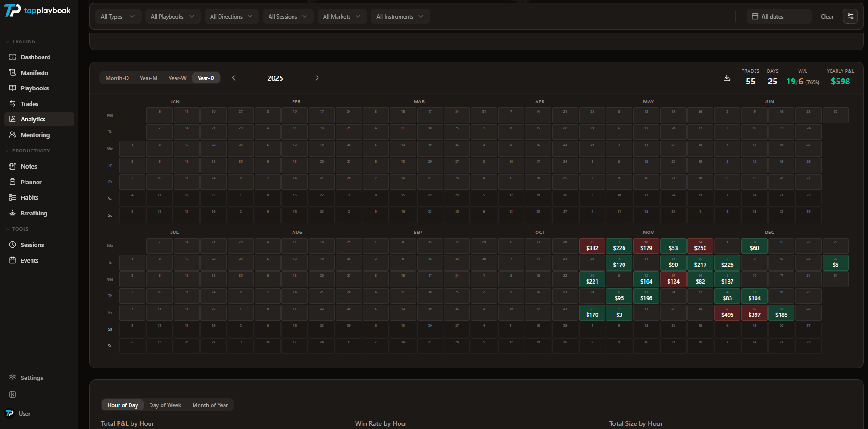
Task: Open All Types filter dropdown
Action: click(118, 16)
